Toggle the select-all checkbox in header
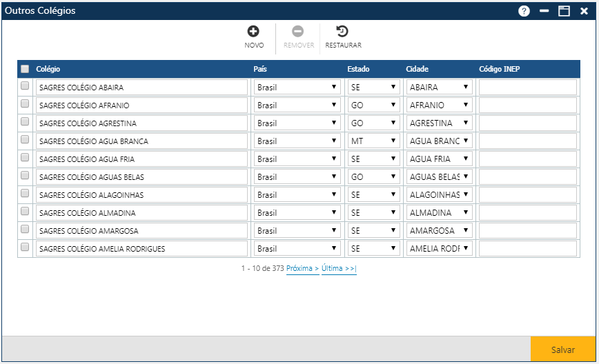The image size is (599, 364). [25, 69]
